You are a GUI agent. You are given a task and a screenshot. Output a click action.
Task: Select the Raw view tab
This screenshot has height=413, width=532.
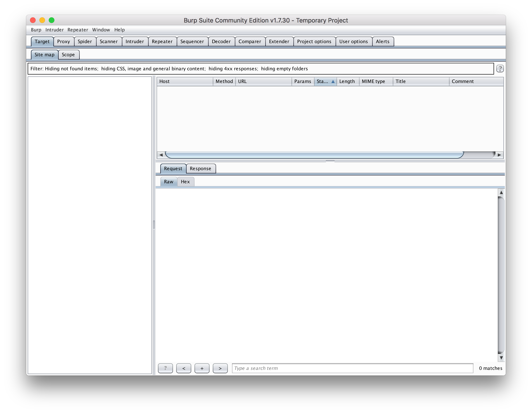pyautogui.click(x=169, y=181)
